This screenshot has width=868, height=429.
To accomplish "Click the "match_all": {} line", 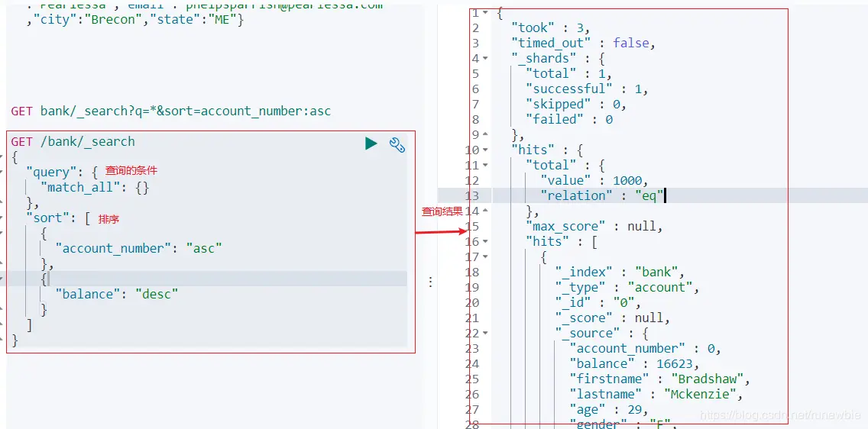I will (x=95, y=188).
